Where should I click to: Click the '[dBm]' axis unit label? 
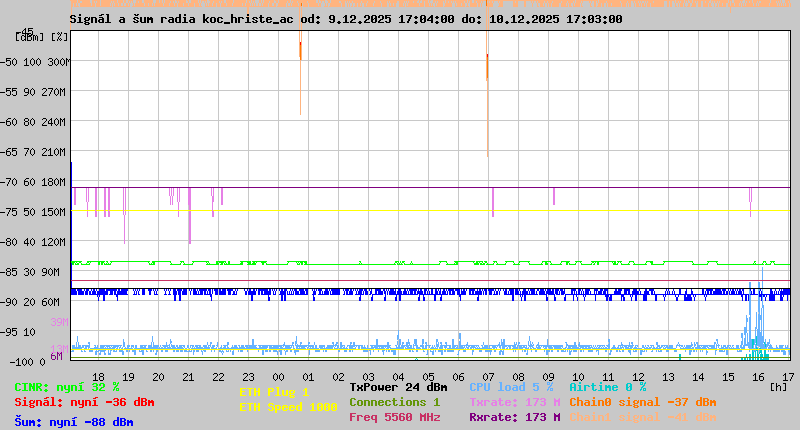(x=30, y=37)
